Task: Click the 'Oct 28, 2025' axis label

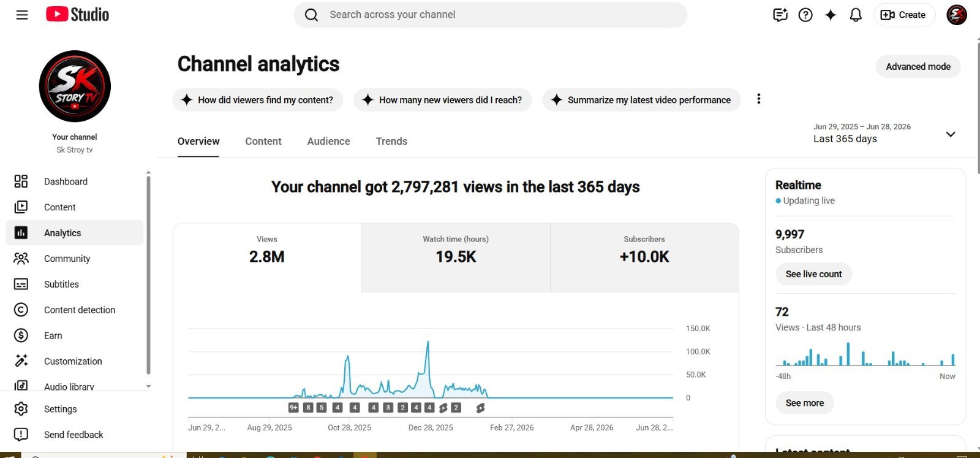Action: click(349, 427)
